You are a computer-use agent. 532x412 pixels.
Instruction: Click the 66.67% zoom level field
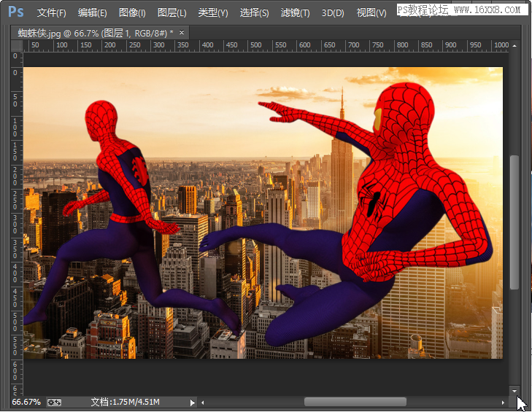[x=26, y=403]
